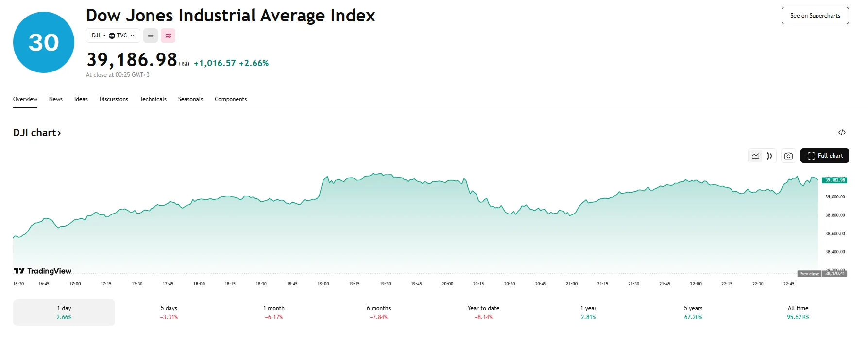Click the blue Dow 30 logo
Screen dimensions: 868x339
point(44,42)
